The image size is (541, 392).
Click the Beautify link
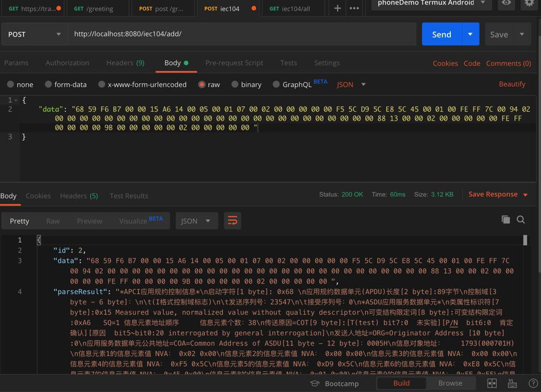[512, 84]
